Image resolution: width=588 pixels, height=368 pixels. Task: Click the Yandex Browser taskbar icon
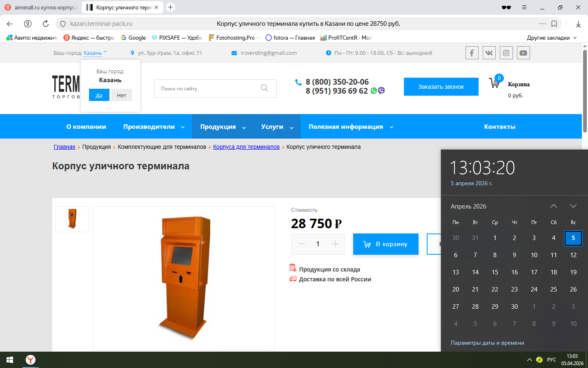[31, 360]
